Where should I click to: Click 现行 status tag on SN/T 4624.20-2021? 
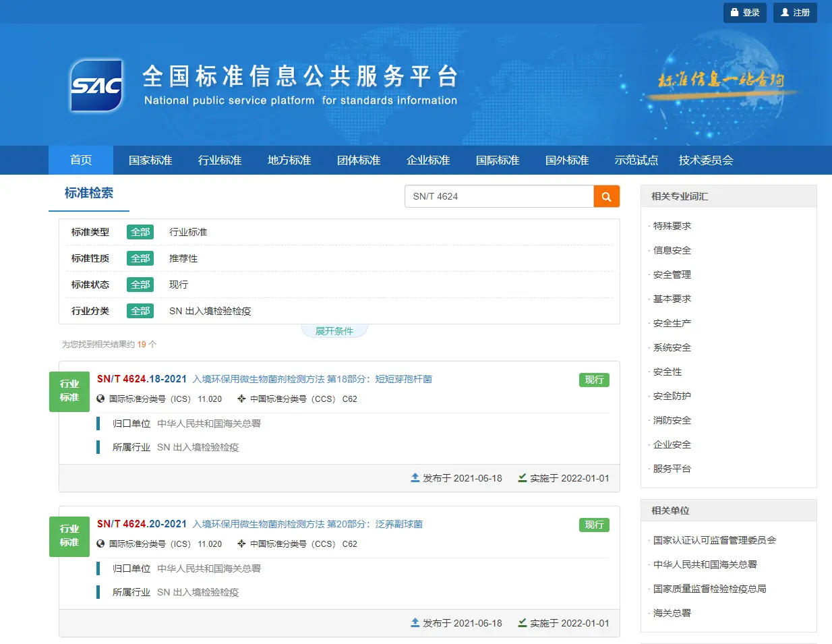pos(594,525)
